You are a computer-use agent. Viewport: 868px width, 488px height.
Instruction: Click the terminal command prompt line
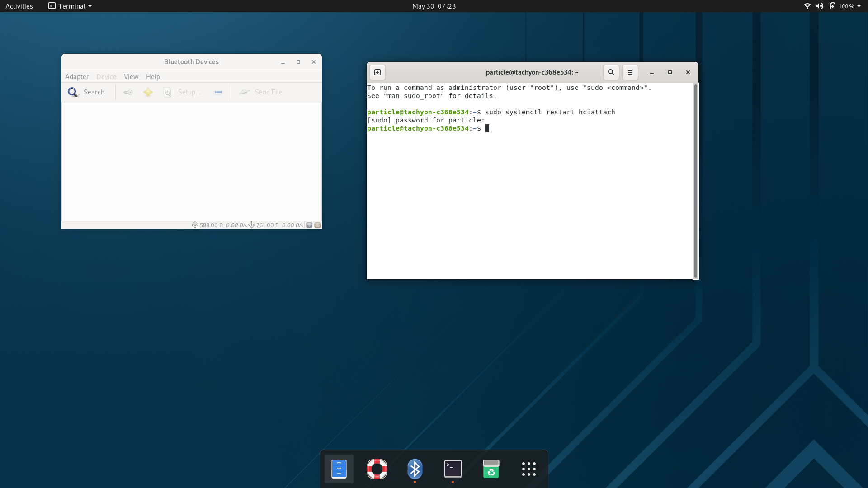click(x=428, y=128)
